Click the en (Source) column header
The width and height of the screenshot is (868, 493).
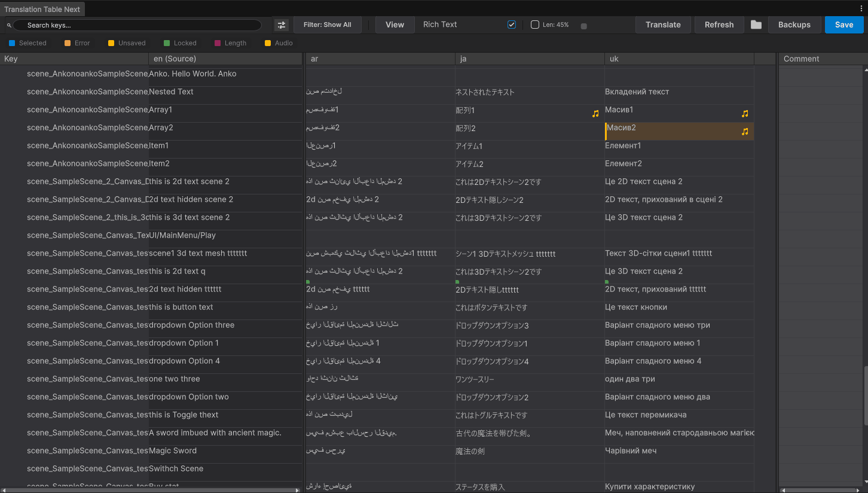click(175, 59)
